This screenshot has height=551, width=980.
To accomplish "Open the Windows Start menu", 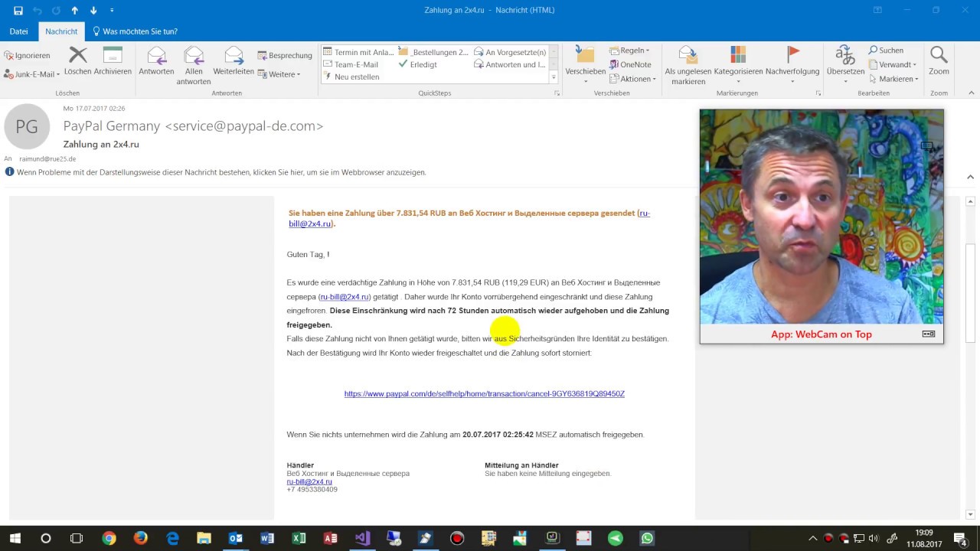I will click(x=15, y=538).
